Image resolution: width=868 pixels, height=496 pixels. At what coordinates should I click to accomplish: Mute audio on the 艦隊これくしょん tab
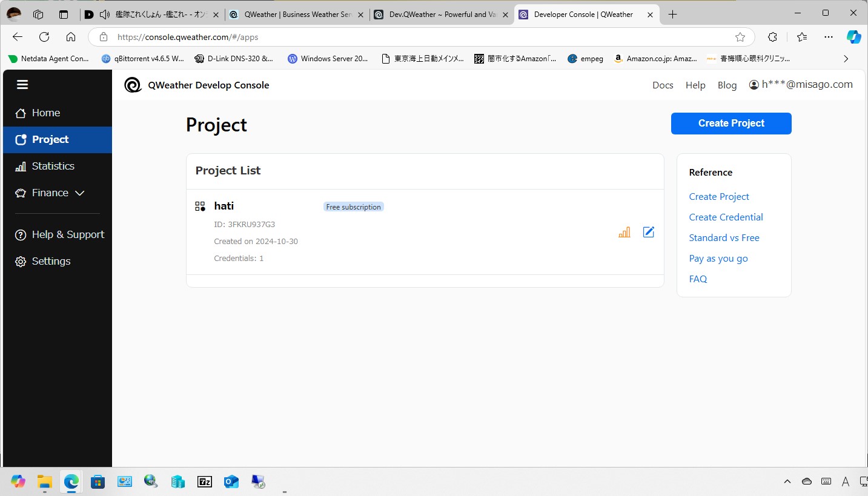tap(105, 15)
